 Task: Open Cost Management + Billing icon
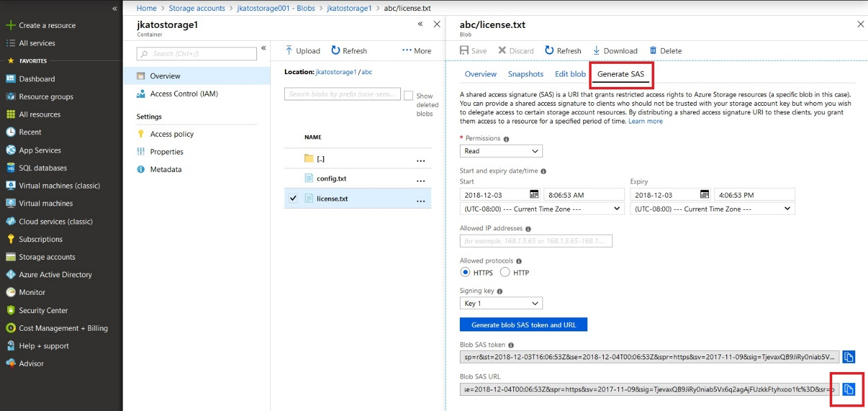point(10,328)
